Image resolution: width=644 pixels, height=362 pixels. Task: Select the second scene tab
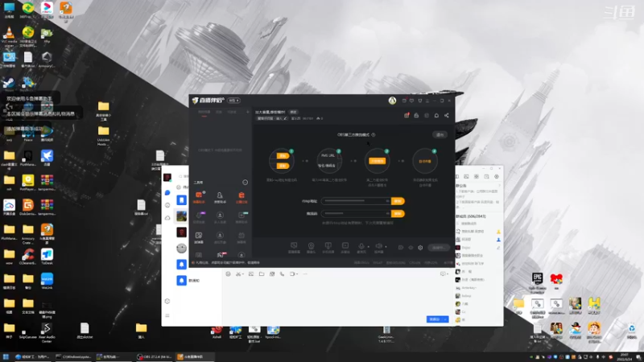219,112
